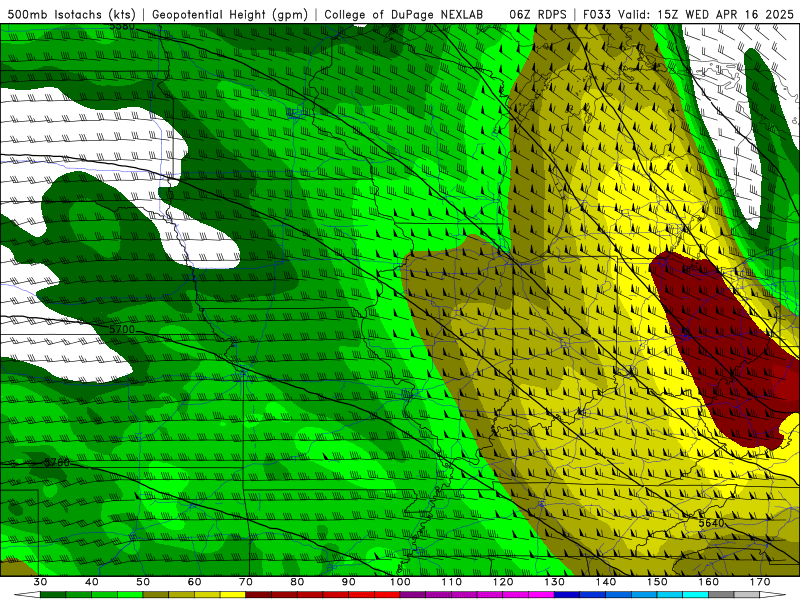This screenshot has height=600, width=800.
Task: Click the legend value 130
Action: pyautogui.click(x=555, y=582)
